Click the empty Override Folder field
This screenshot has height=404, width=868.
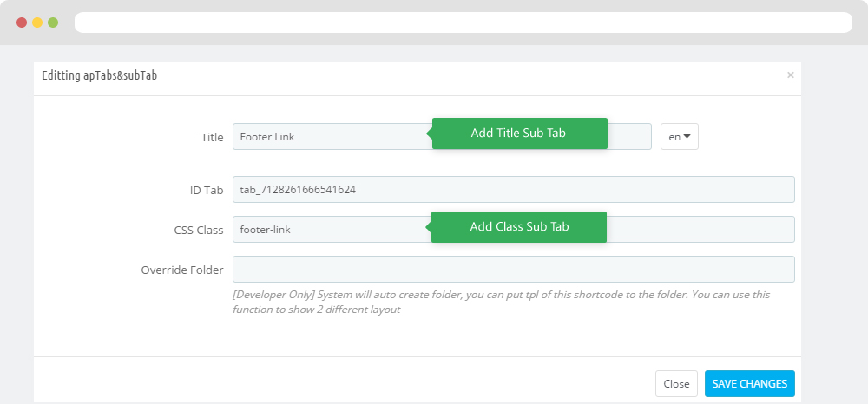(x=514, y=269)
